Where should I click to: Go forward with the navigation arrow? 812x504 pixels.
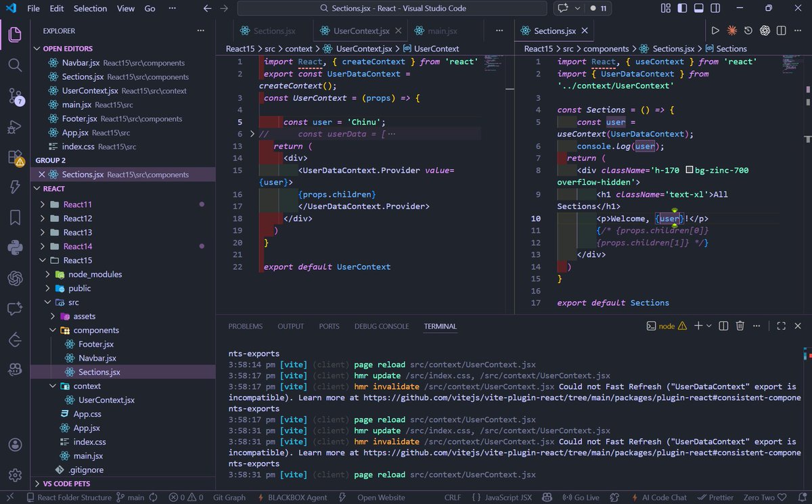(224, 9)
